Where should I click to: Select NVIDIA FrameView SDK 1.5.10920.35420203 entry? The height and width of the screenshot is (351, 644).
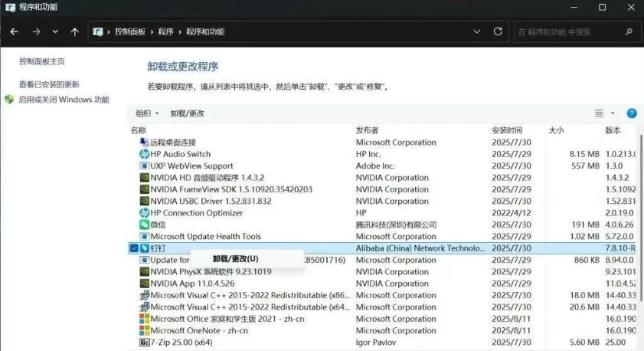point(231,189)
